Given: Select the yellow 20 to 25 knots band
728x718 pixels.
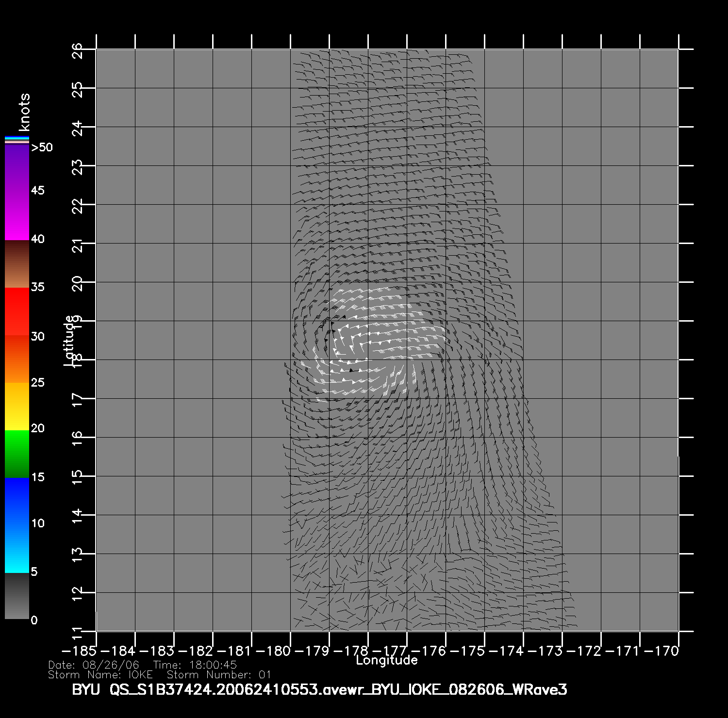Looking at the screenshot, I should click(17, 406).
